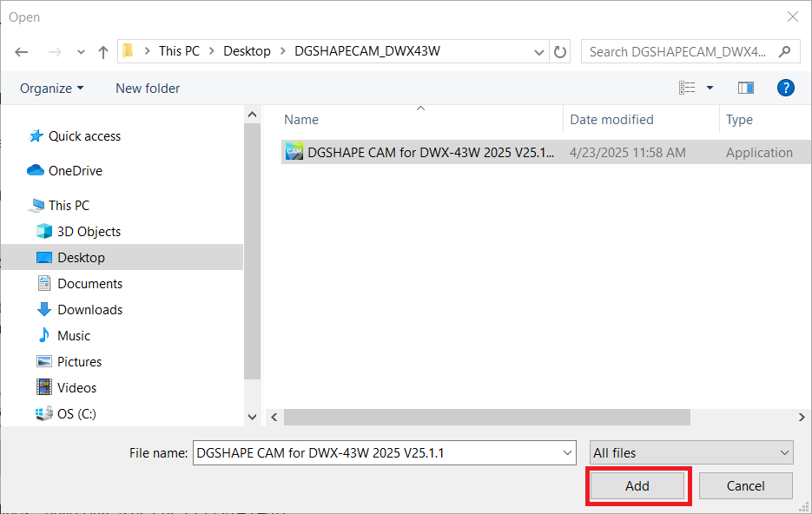Screen dimensions: 812x514
Task: Open the 3D Objects folder
Action: (89, 231)
